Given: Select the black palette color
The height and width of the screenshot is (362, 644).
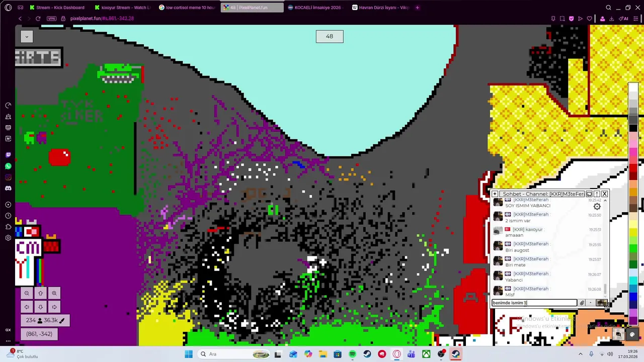Looking at the screenshot, I should 633,128.
